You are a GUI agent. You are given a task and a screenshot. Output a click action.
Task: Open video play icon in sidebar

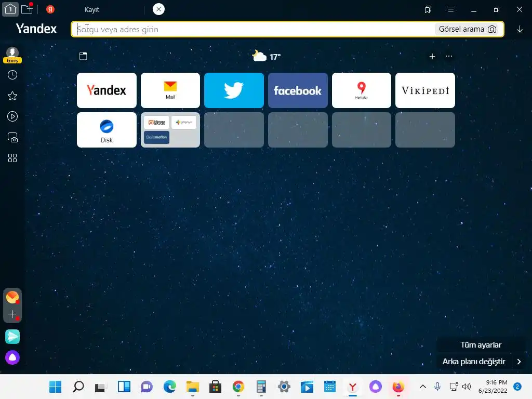(x=12, y=117)
